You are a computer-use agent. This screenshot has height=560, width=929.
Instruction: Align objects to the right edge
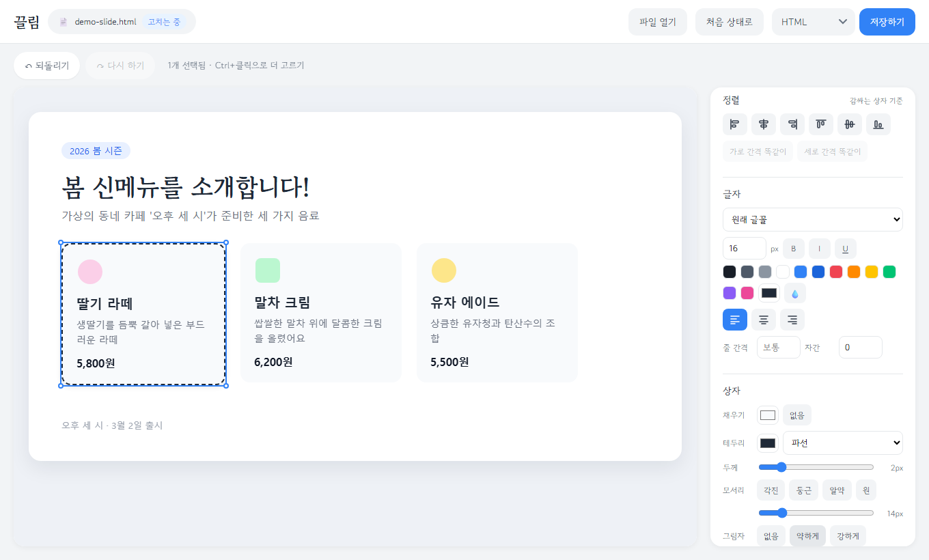click(x=792, y=124)
